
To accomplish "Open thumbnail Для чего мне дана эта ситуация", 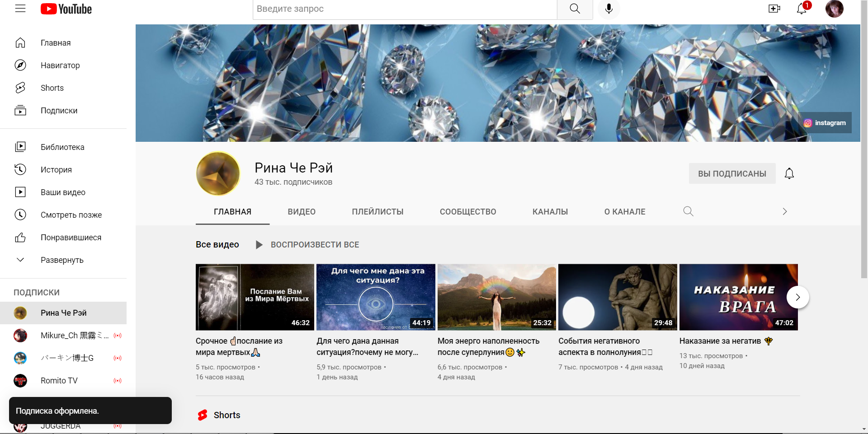I will point(376,297).
